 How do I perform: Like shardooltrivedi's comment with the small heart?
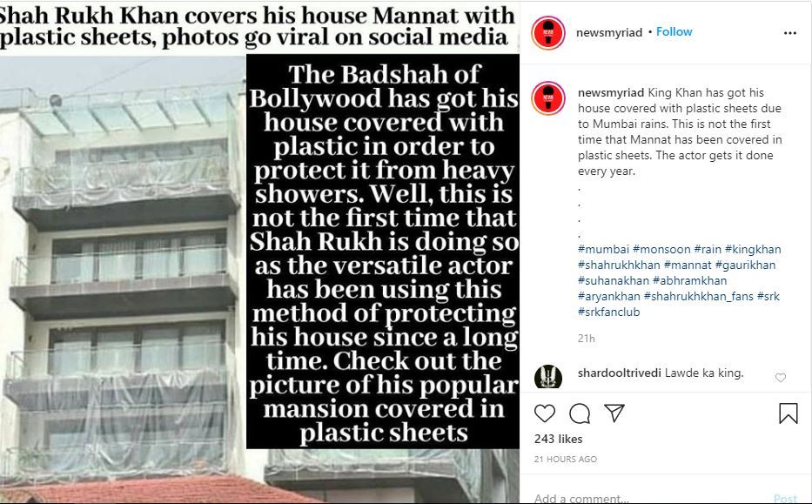(781, 378)
